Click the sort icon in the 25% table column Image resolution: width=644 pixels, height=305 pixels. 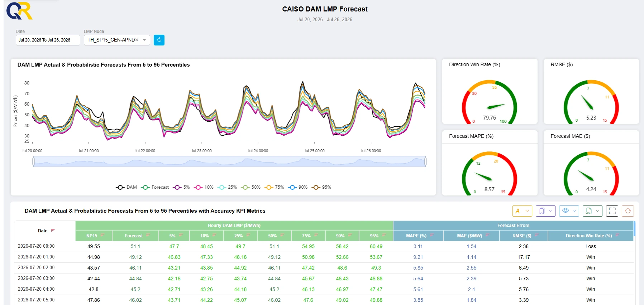248,236
